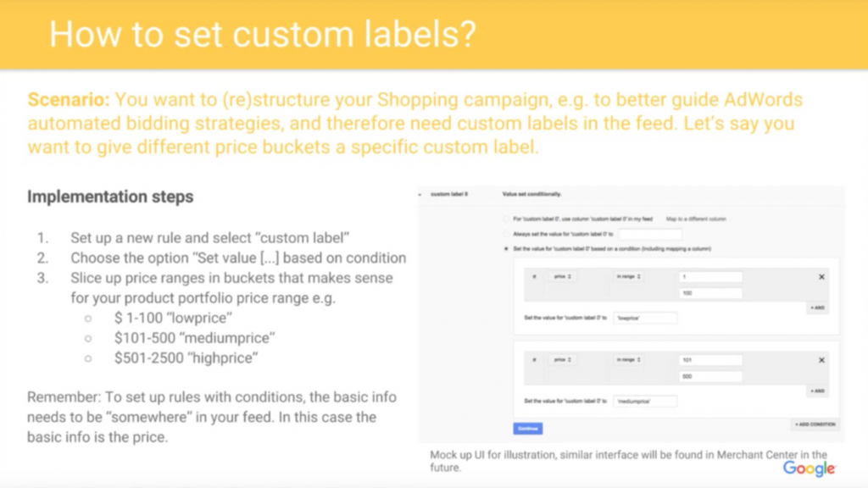868x488 pixels.
Task: Remove the first price condition with X
Action: coord(821,277)
